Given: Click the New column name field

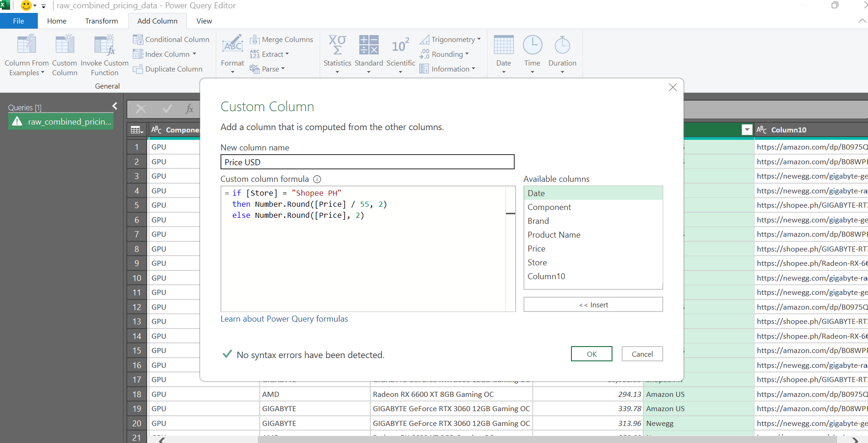Looking at the screenshot, I should [367, 162].
